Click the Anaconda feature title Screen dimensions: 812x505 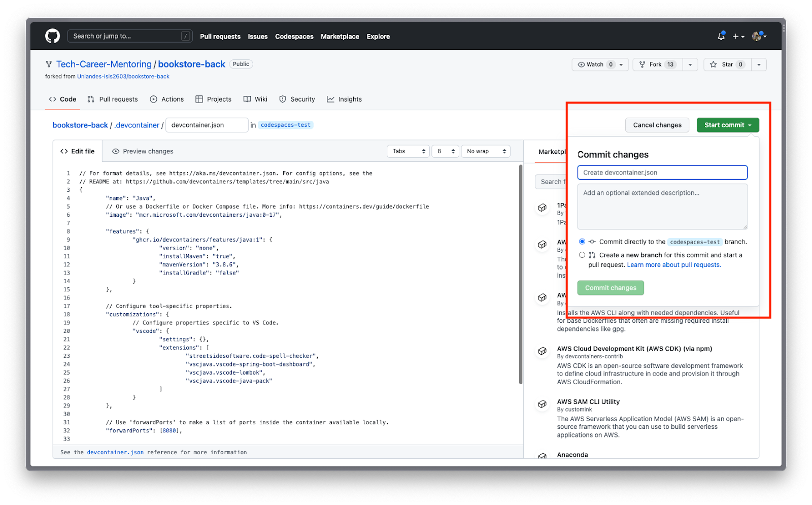(572, 455)
